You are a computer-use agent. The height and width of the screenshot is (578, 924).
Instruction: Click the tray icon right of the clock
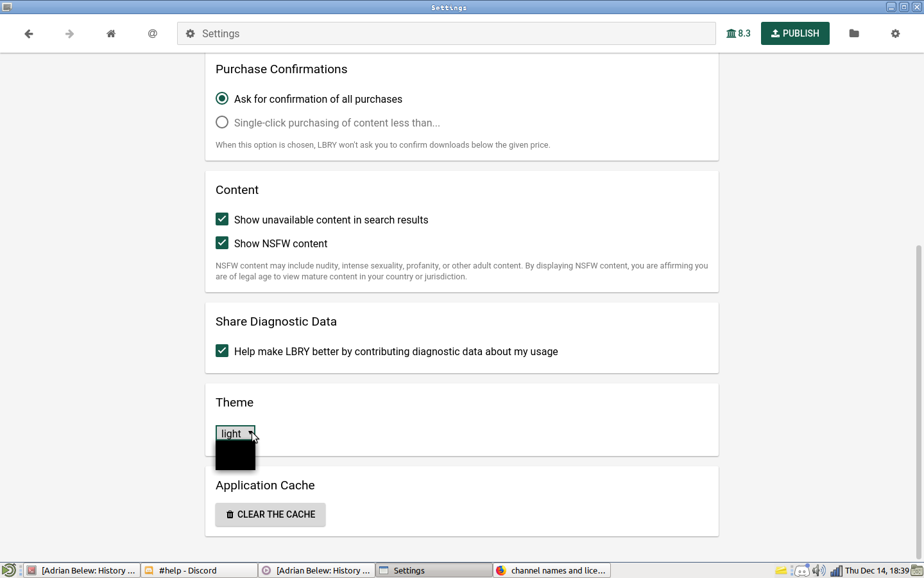pyautogui.click(x=916, y=570)
